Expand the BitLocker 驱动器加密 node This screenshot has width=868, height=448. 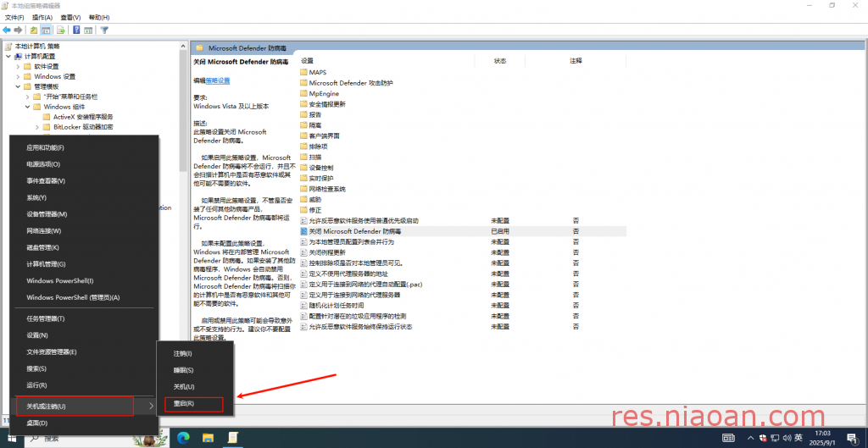(37, 127)
